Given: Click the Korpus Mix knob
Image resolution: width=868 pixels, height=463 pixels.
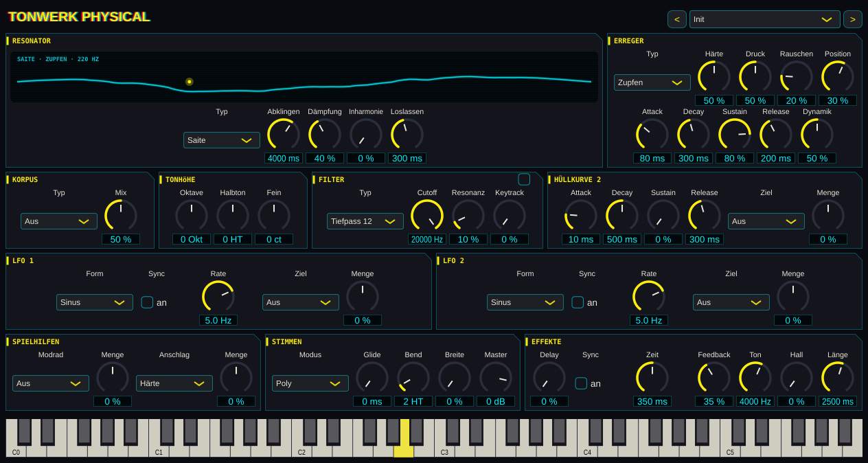Looking at the screenshot, I should coord(121,216).
